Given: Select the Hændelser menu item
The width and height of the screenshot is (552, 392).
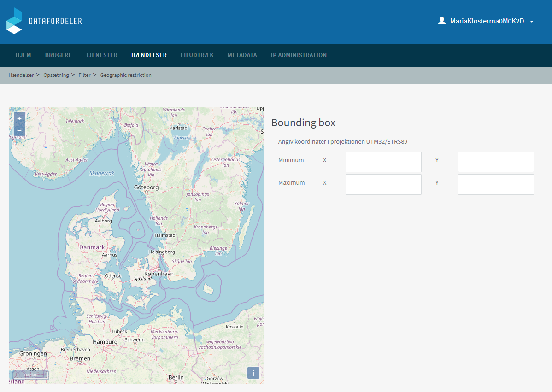Looking at the screenshot, I should 149,55.
